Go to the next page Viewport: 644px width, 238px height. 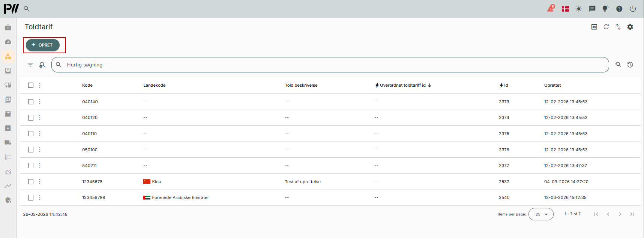point(620,214)
